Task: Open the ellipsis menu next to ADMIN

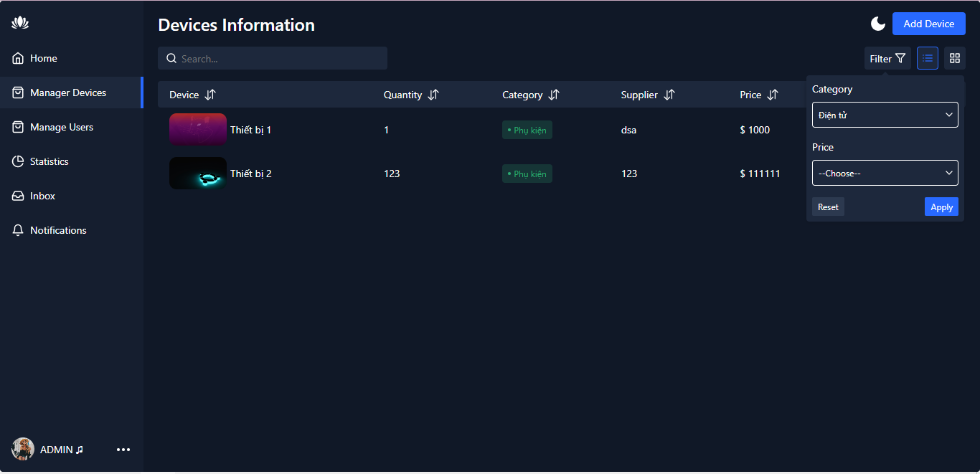Action: pos(123,450)
